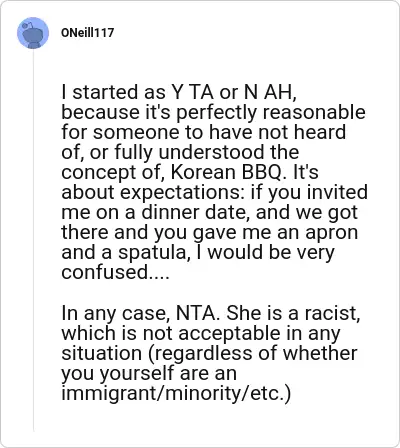Click the text "Y TA or N AH"
400x448 pixels.
click(x=231, y=92)
